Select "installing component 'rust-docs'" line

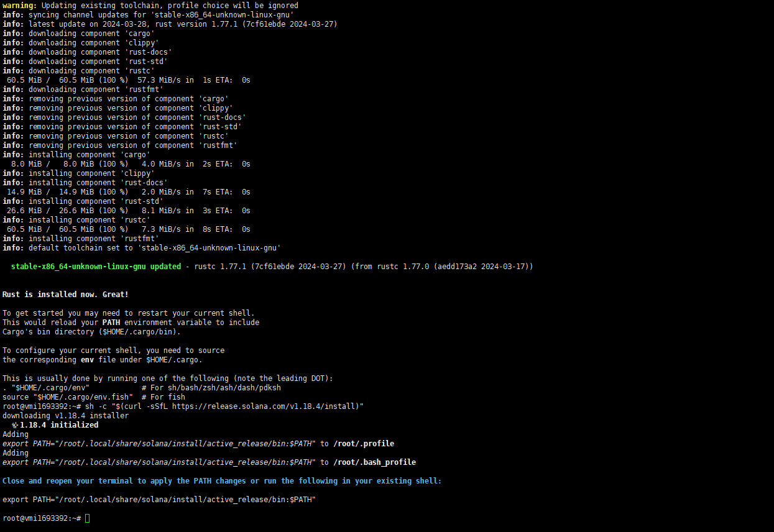point(85,183)
